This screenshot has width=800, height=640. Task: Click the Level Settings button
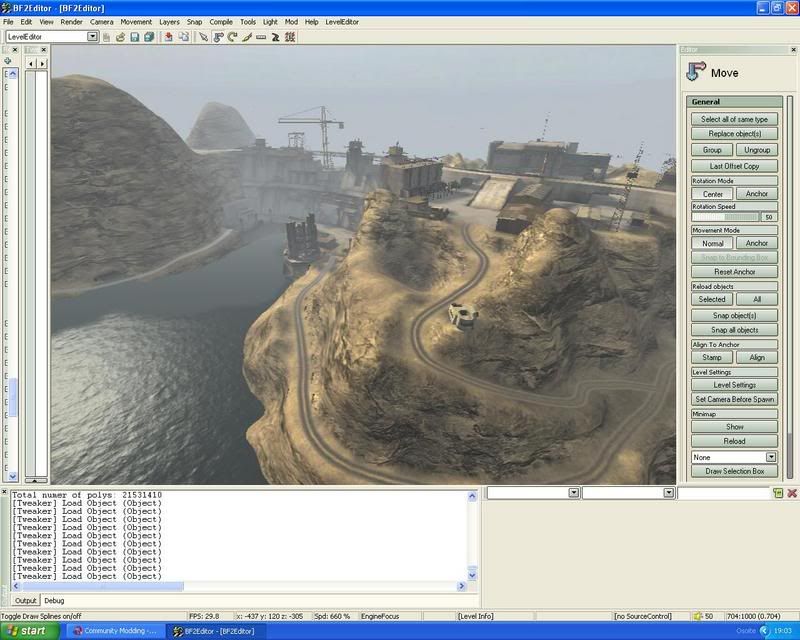[x=734, y=385]
